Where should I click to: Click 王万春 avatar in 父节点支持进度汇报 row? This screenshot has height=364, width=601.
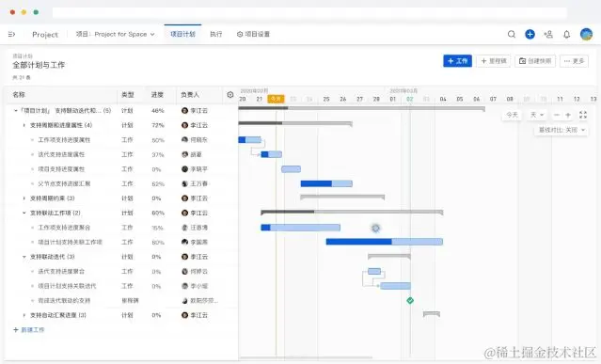point(184,183)
